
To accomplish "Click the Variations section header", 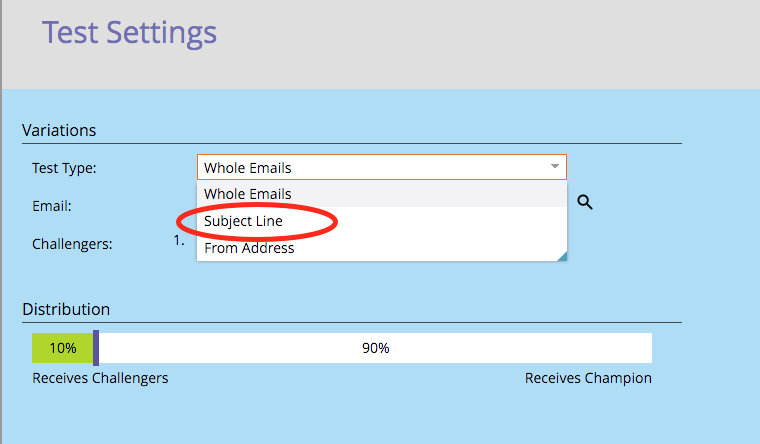I will (x=59, y=130).
